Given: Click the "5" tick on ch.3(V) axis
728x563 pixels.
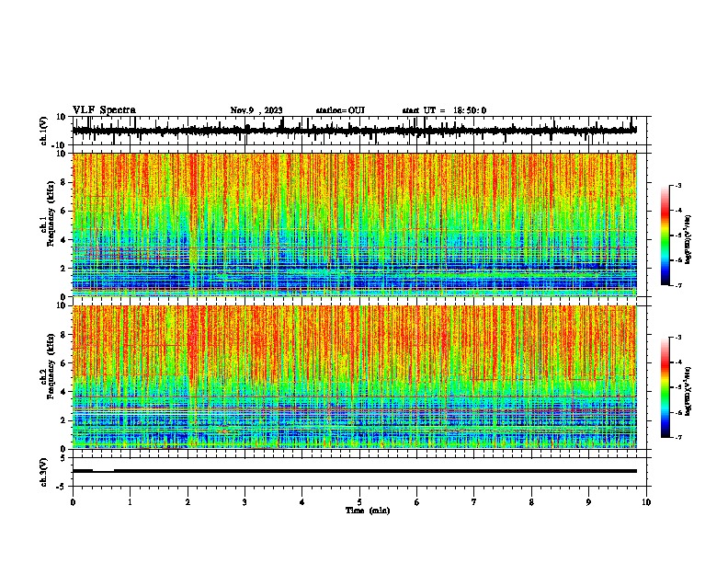Looking at the screenshot, I should [64, 457].
